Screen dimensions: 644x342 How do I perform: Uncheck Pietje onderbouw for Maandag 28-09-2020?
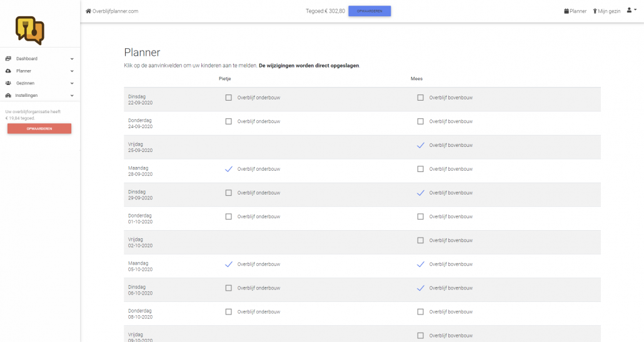tap(228, 169)
